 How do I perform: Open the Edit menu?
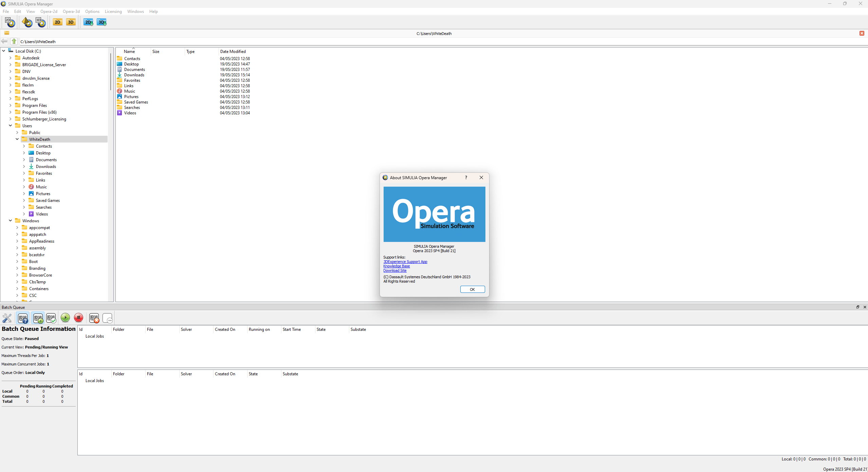click(18, 12)
